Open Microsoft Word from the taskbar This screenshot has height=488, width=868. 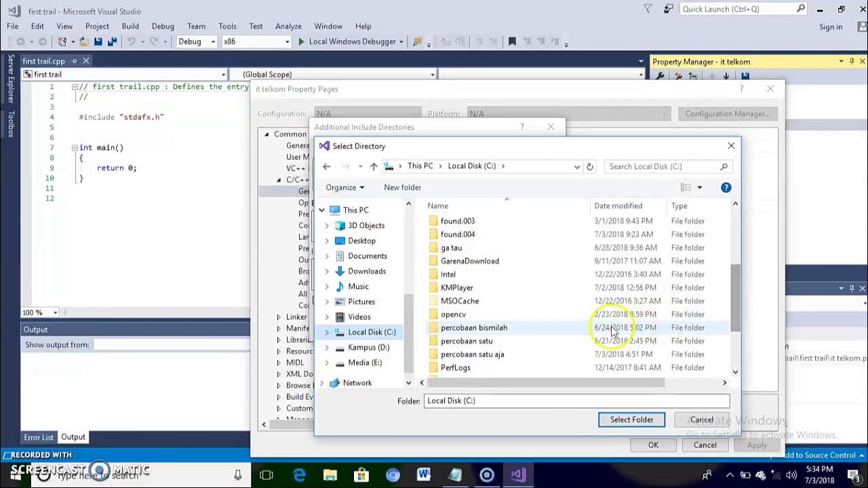[424, 475]
